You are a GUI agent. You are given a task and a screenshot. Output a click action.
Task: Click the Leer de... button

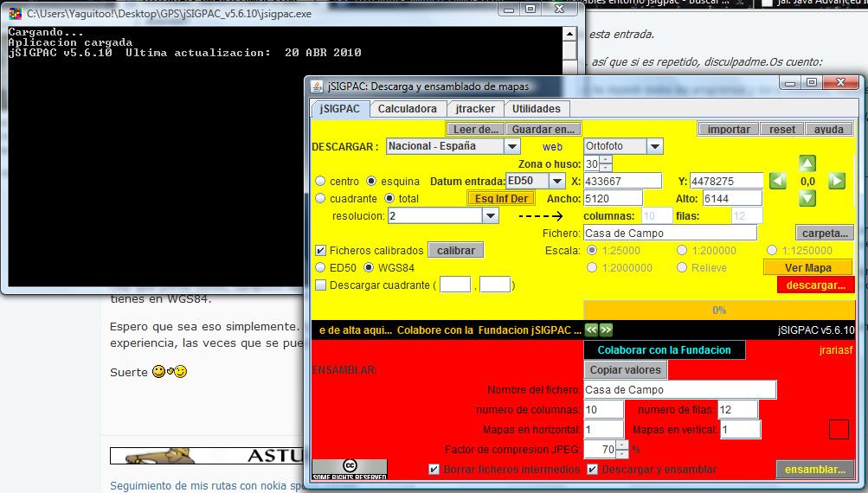coord(475,129)
